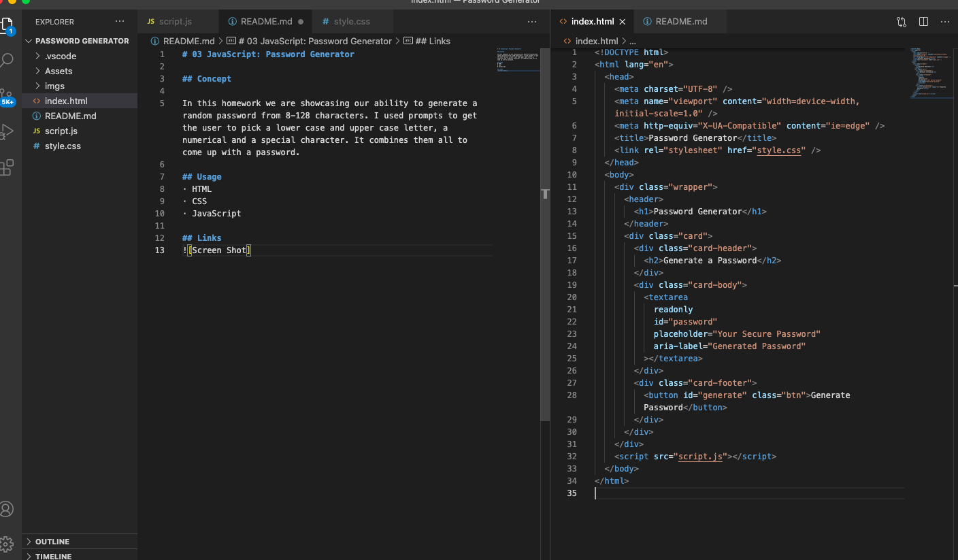Open Source Control view with 5K+ badge
This screenshot has width=958, height=560.
coord(7,97)
